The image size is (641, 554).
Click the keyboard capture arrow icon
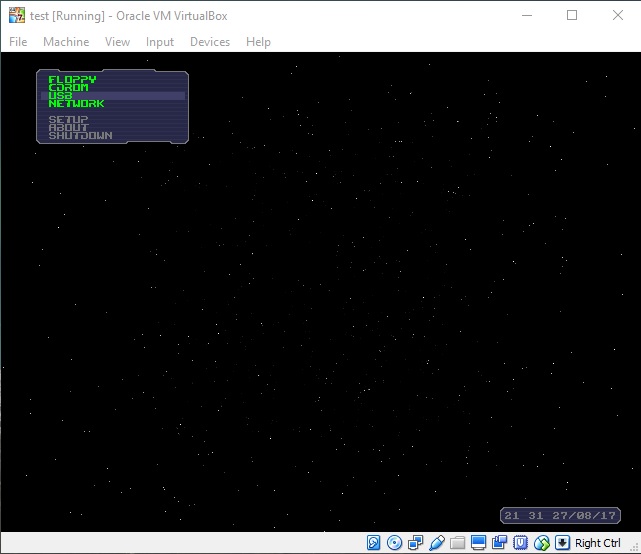(562, 543)
